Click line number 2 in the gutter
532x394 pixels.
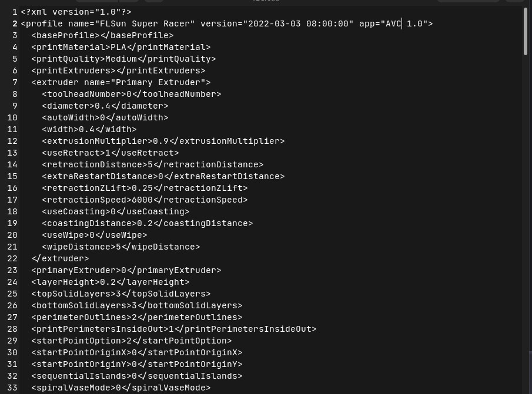[x=15, y=23]
